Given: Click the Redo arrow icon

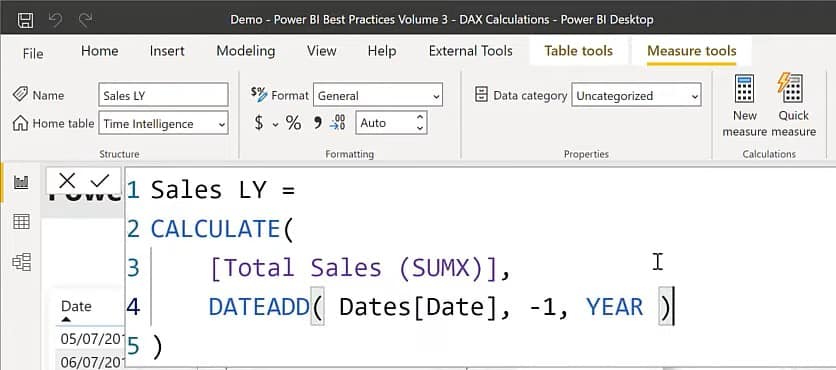Looking at the screenshot, I should 85,20.
